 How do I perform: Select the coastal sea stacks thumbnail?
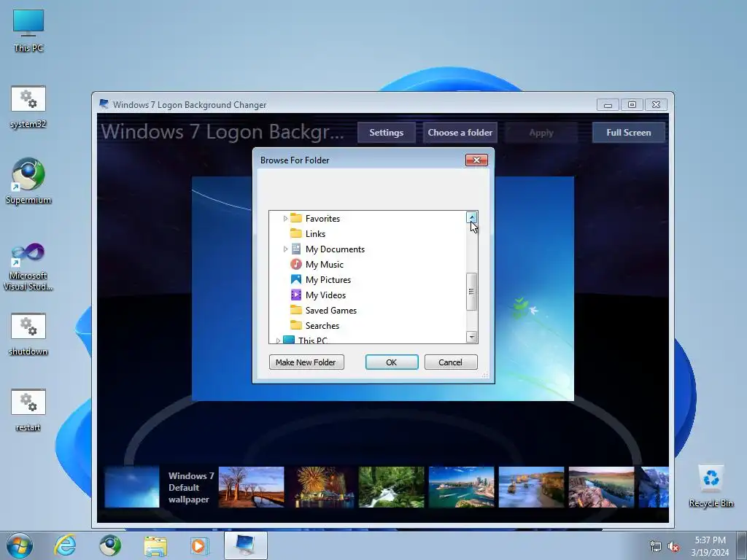531,486
